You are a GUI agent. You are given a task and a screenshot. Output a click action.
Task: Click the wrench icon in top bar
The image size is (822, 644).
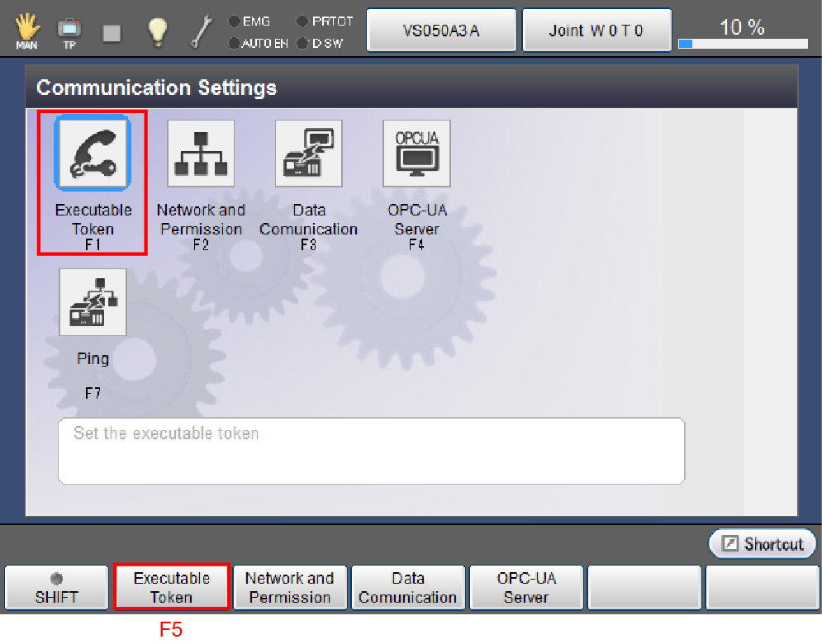click(201, 31)
